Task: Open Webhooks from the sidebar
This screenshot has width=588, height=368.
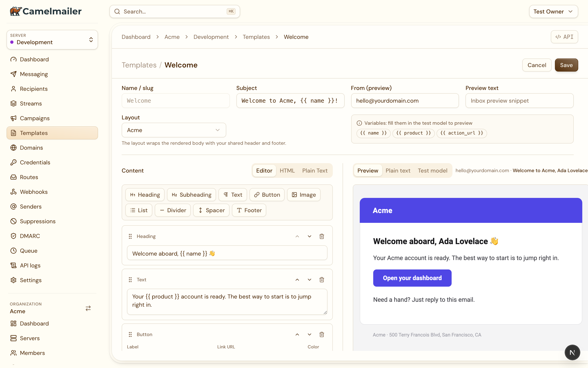Action: coord(52,192)
